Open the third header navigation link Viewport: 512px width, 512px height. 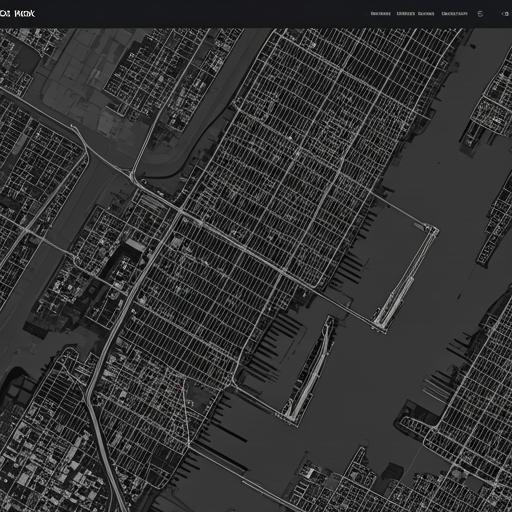click(426, 14)
